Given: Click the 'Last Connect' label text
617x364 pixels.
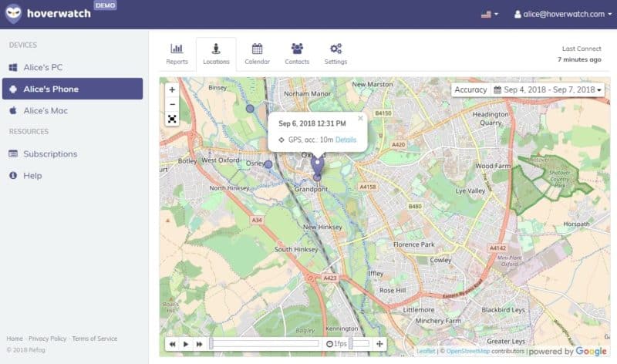Looking at the screenshot, I should [x=582, y=49].
